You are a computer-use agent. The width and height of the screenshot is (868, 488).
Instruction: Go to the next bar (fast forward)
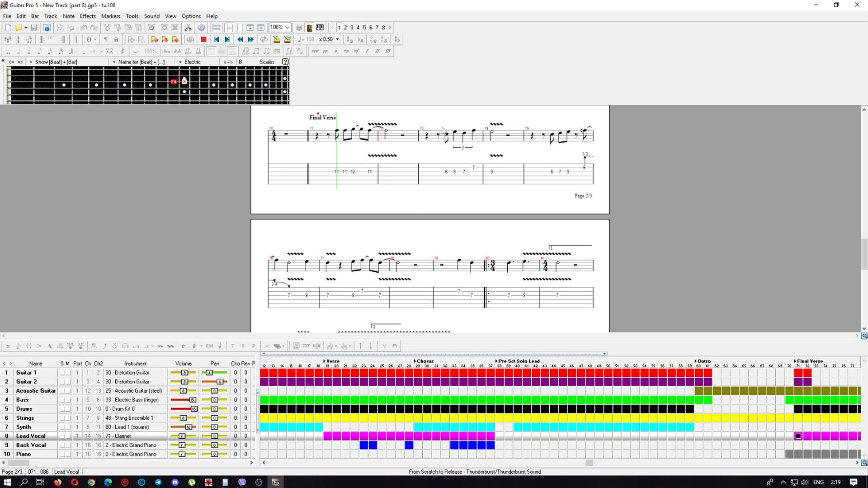[251, 39]
